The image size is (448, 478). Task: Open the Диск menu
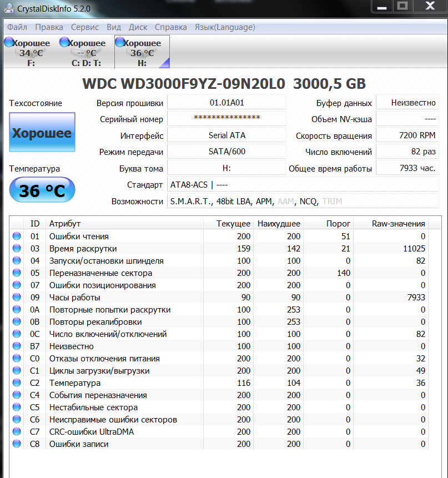pyautogui.click(x=138, y=27)
